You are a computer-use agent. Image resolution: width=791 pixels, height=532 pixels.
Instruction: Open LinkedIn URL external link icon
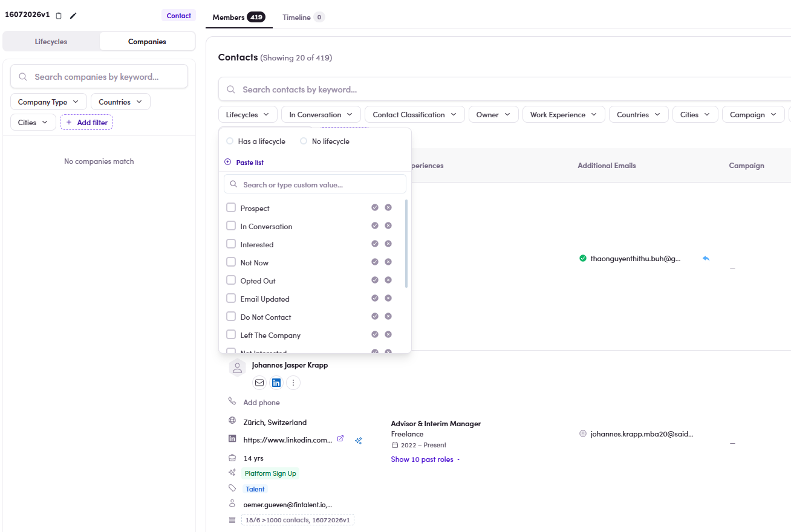coord(340,439)
